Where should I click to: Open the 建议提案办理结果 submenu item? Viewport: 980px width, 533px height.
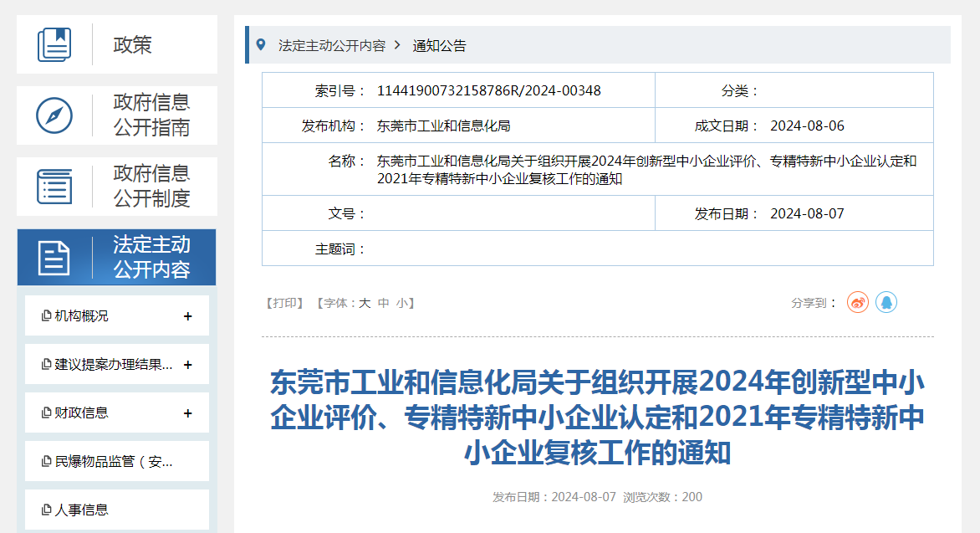click(x=117, y=364)
